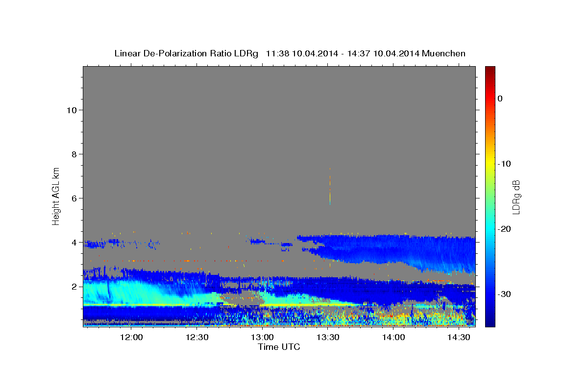Click the height tick label '8'
The width and height of the screenshot is (588, 392).
click(74, 154)
